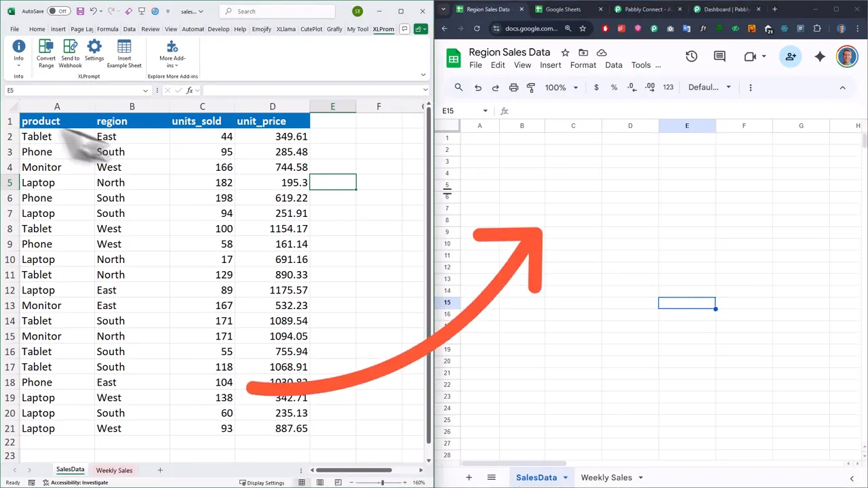Viewport: 868px width, 488px height.
Task: Print the Google Sheets document
Action: point(513,87)
